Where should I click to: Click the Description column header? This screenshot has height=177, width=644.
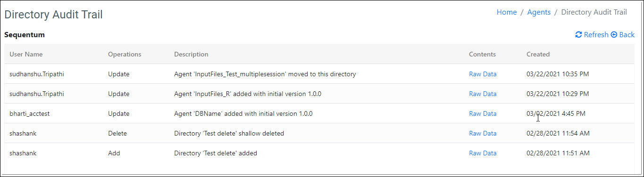pos(191,54)
